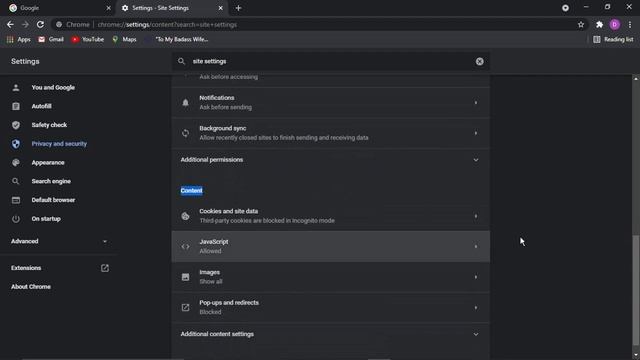
Task: Click the arrow on the Pop-ups and redirects row
Action: point(476,307)
